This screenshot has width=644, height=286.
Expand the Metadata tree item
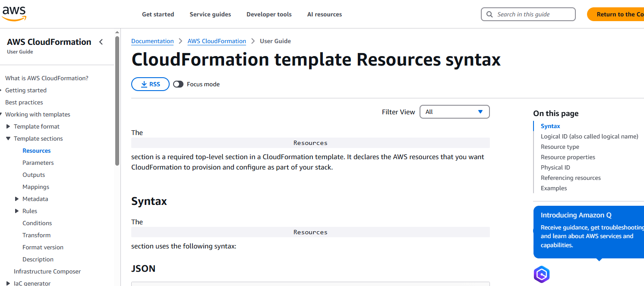tap(17, 199)
